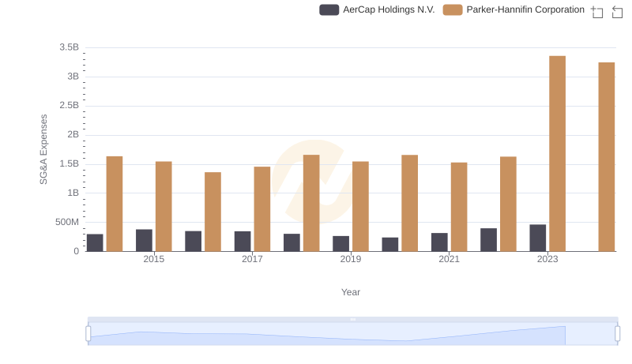This screenshot has width=632, height=364.
Task: Click the 500M y-axis label
Action: (x=67, y=222)
